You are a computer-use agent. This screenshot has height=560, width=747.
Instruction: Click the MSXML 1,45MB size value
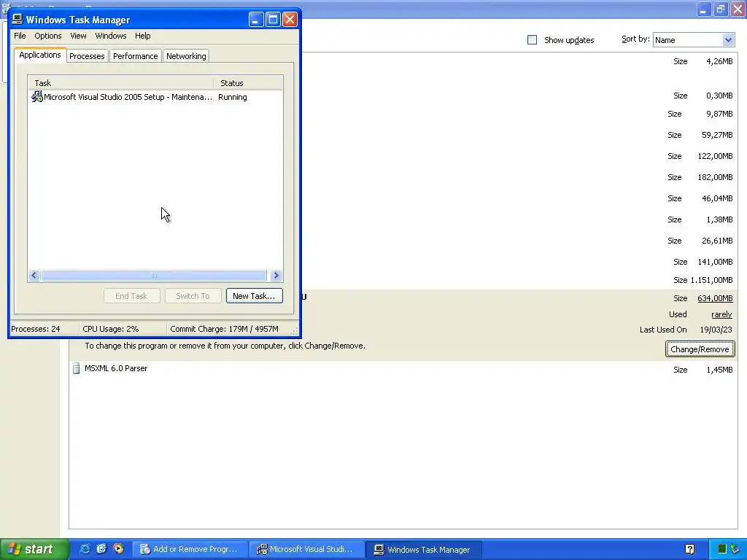point(719,370)
